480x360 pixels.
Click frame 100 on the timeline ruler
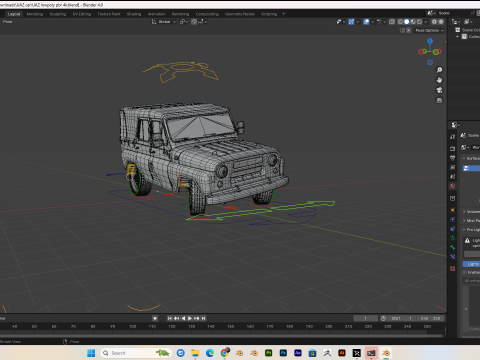point(133,326)
